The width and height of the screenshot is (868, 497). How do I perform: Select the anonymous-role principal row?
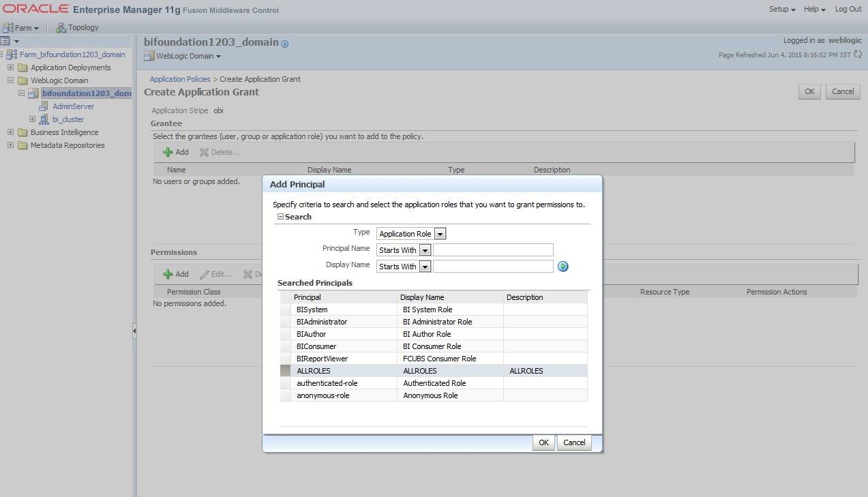(x=434, y=395)
